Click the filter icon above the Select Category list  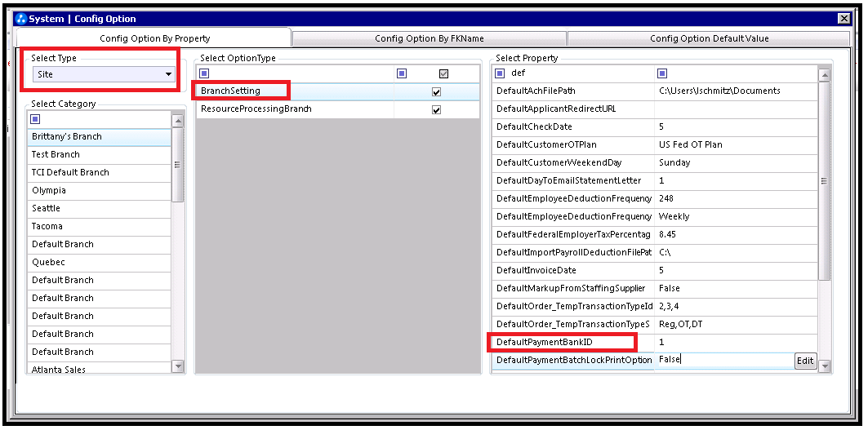tap(36, 119)
